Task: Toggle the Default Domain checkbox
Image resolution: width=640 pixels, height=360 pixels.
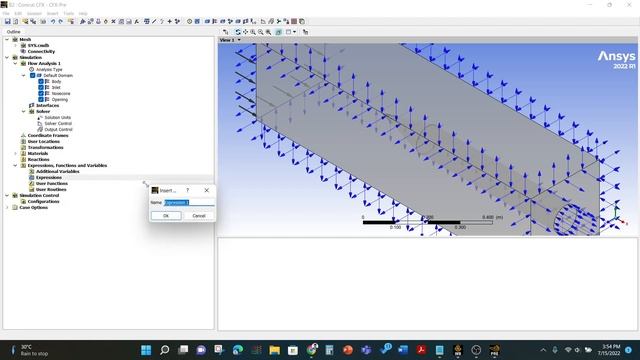Action: pyautogui.click(x=33, y=76)
